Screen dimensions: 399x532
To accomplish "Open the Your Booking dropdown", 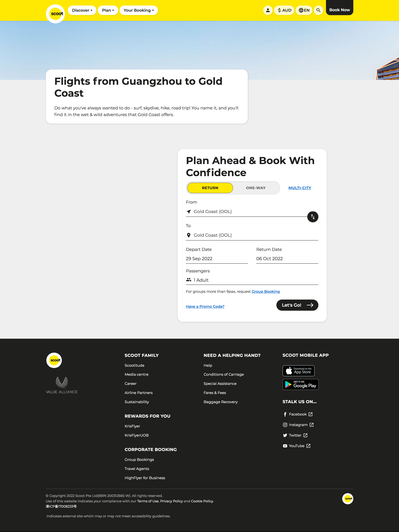I will pos(139,10).
